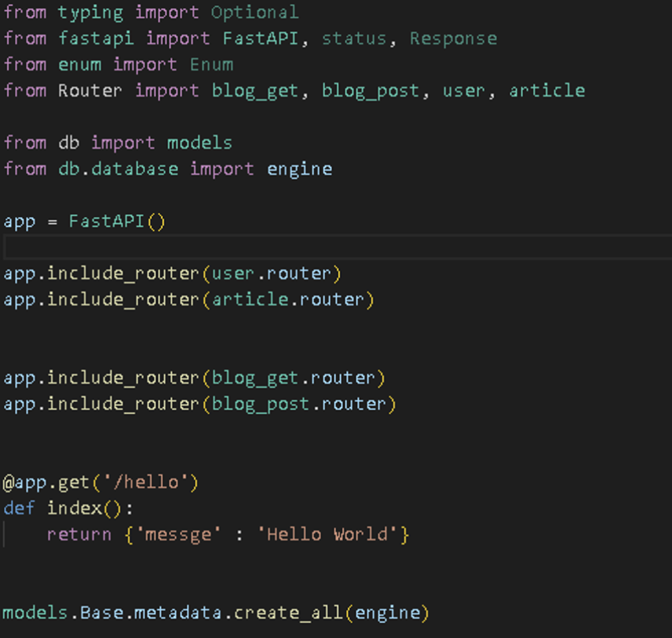Click the 'return' keyword in index function
Viewport: 672px width, 638px height.
click(79, 535)
